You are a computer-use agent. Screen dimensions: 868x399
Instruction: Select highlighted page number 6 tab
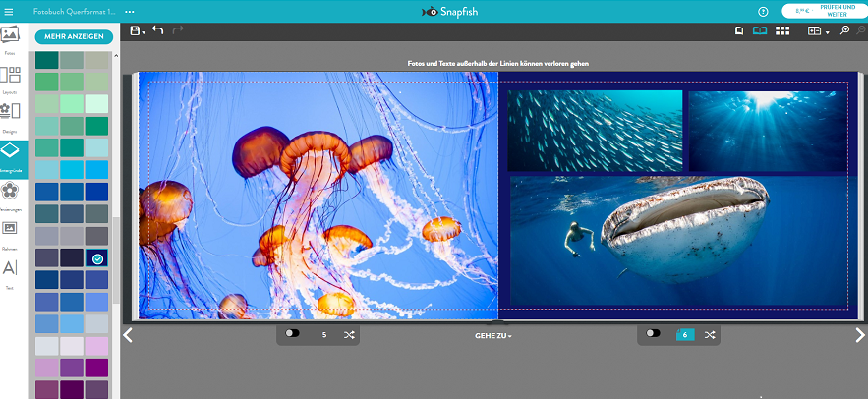[x=685, y=335]
